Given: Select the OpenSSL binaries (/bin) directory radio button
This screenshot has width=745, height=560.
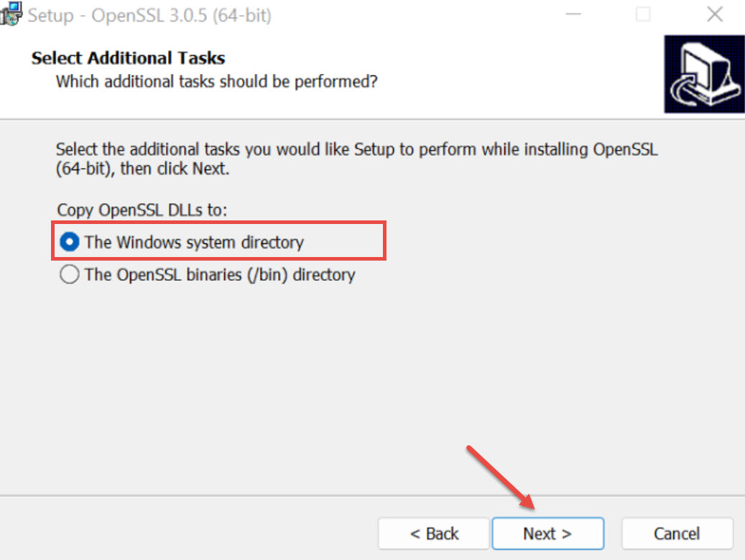Looking at the screenshot, I should pos(70,275).
